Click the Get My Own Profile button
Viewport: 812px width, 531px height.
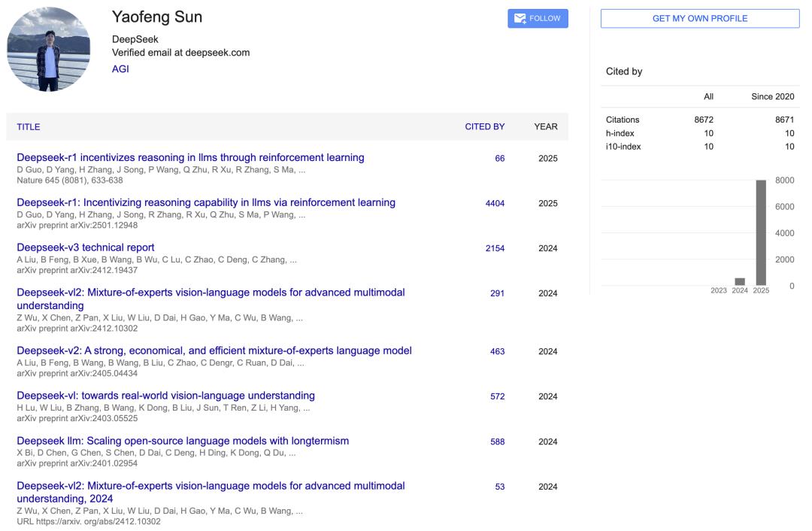(699, 19)
